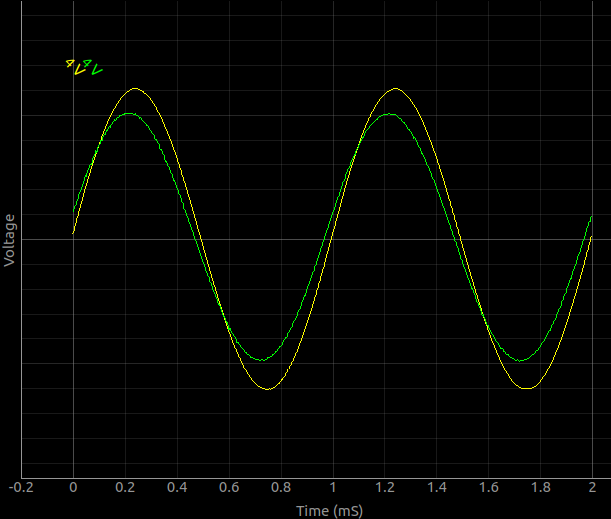Click the 1.4 tick label on the time axis
The image size is (611, 519).
(x=437, y=487)
